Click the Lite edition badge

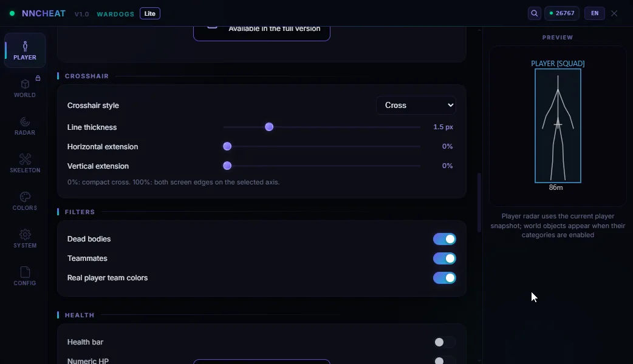tap(150, 13)
